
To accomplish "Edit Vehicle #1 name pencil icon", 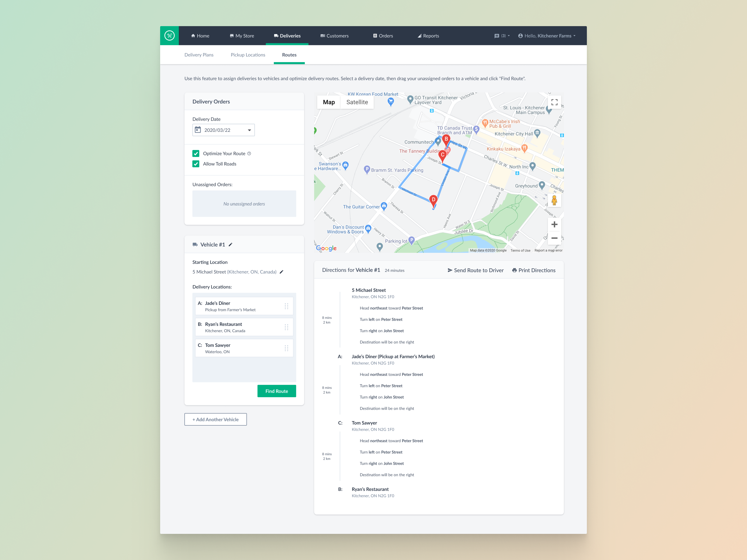I will 231,245.
